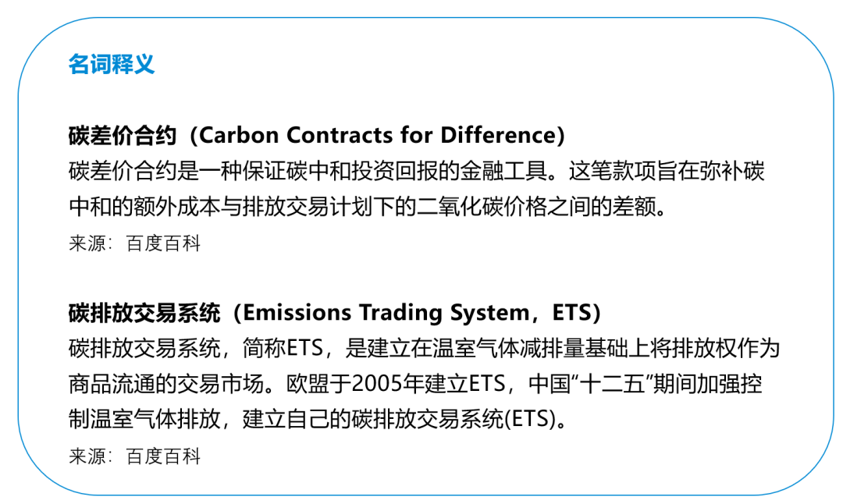This screenshot has height=504, width=843.
Task: Open 百度百科 source under carbon contracts definition
Action: [163, 244]
